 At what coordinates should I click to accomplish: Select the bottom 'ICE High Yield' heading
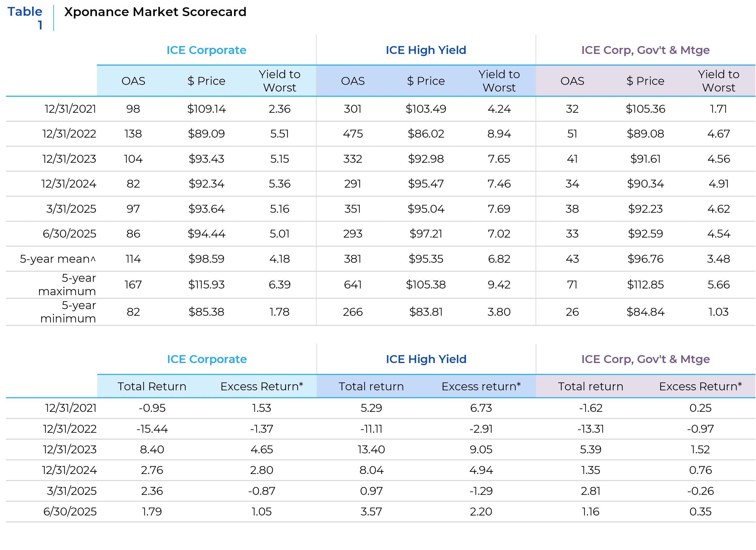426,359
